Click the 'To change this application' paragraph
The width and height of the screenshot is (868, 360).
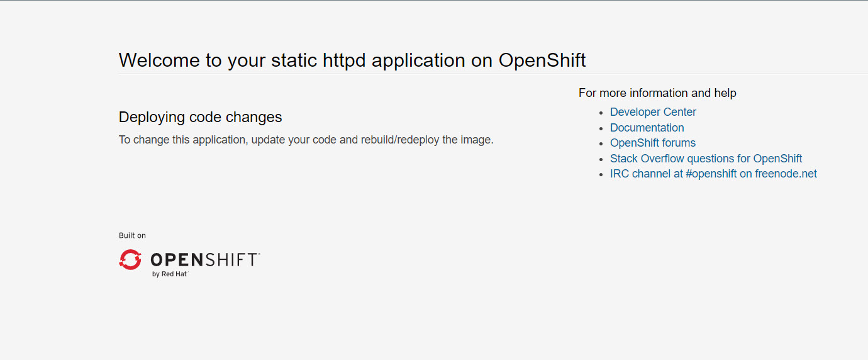click(306, 140)
